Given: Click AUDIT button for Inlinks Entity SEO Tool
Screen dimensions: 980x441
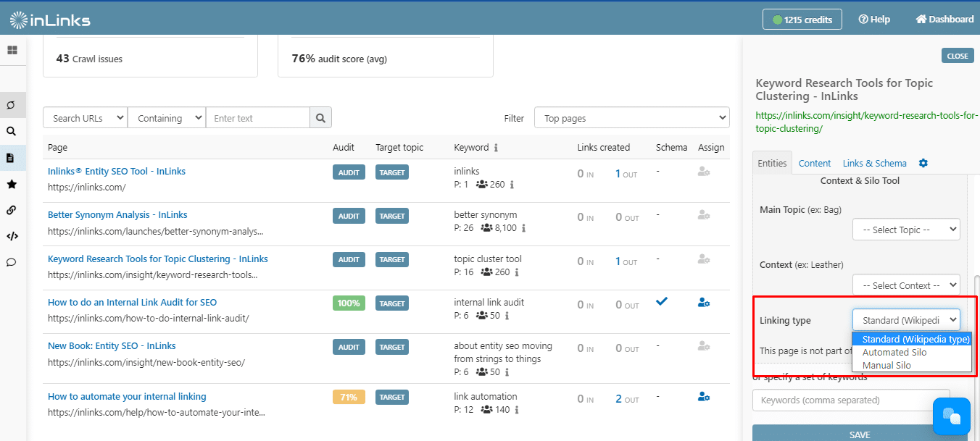Looking at the screenshot, I should pos(349,173).
